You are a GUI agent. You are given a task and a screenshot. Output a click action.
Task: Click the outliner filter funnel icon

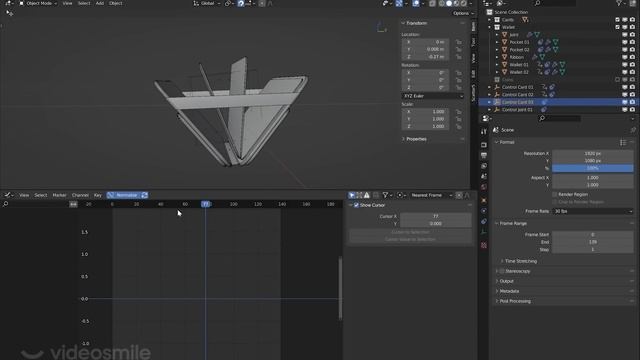point(619,3)
